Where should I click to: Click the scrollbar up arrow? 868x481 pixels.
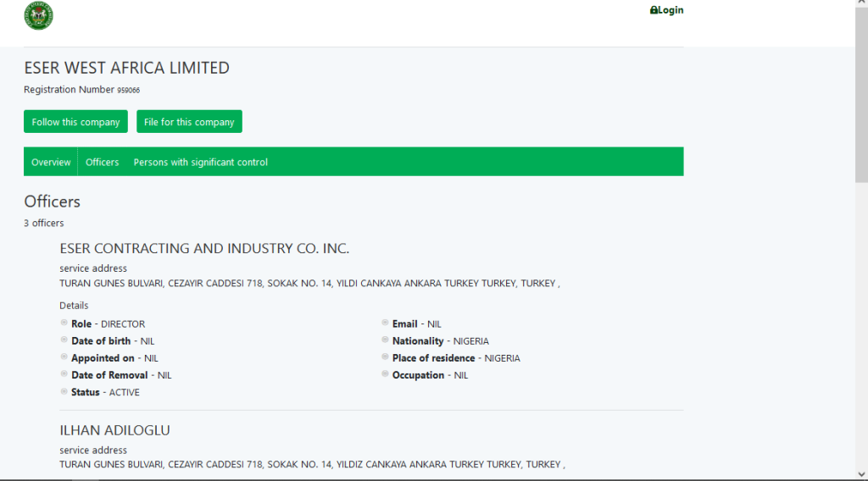click(861, 3)
